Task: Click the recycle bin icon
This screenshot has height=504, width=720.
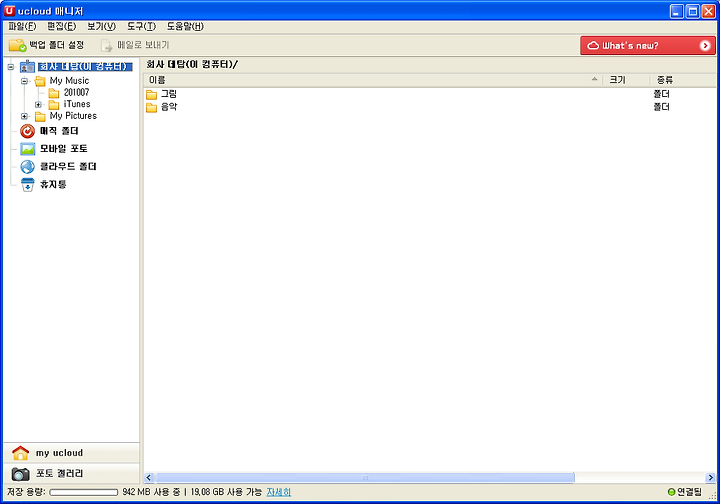Action: [x=28, y=185]
